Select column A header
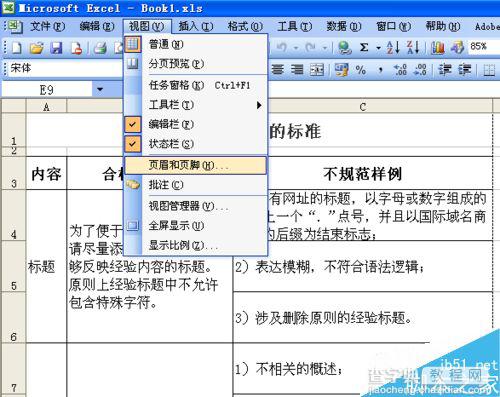 (x=46, y=107)
